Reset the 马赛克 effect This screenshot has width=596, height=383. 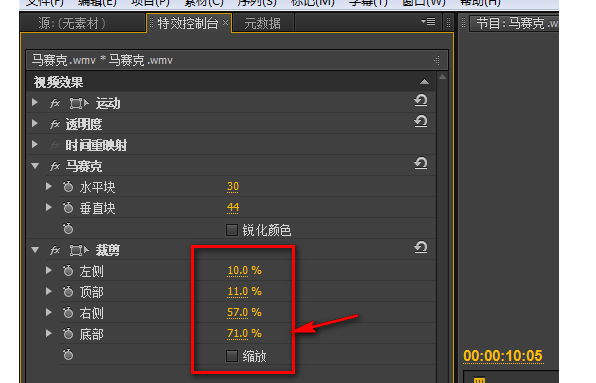(x=421, y=164)
